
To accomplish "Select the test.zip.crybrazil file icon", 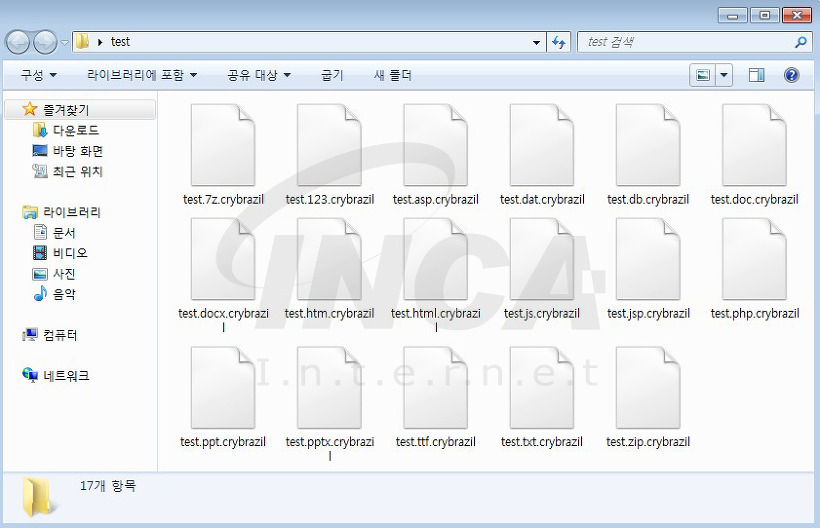I will point(648,387).
